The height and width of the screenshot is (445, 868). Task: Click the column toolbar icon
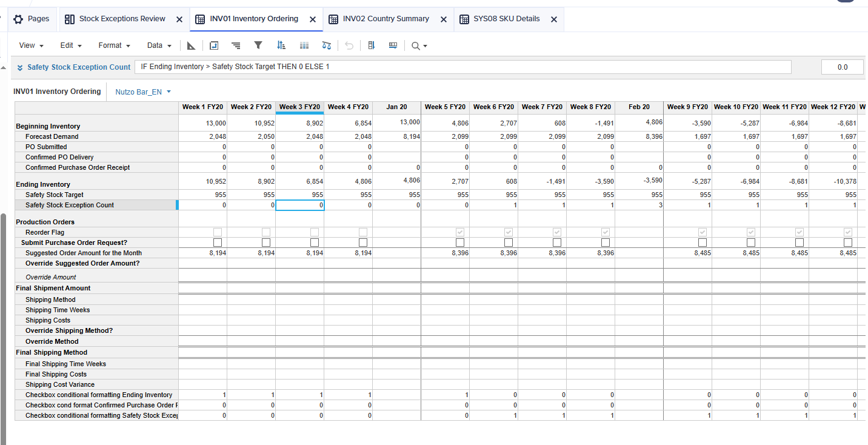(x=372, y=45)
